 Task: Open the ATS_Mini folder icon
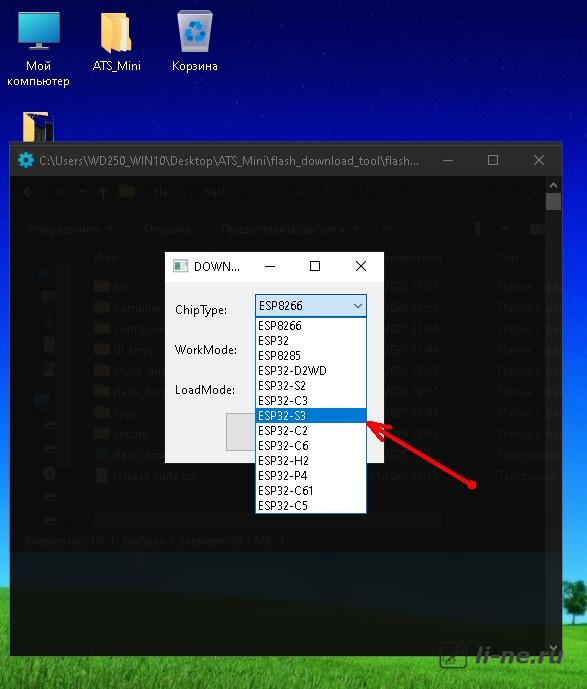[x=116, y=41]
